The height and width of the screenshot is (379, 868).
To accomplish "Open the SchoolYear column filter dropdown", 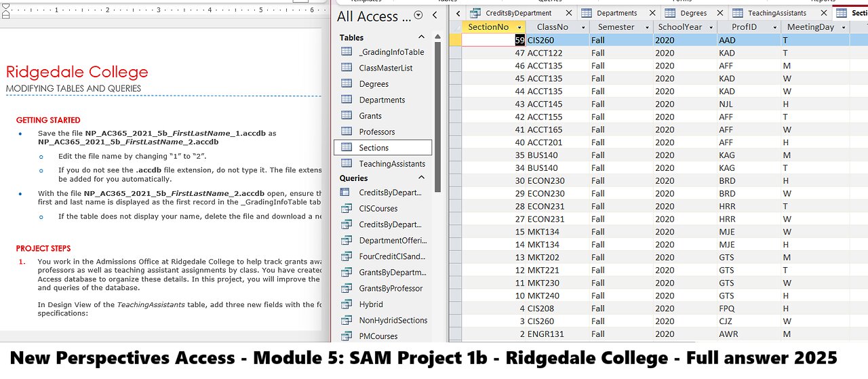I will click(x=711, y=27).
